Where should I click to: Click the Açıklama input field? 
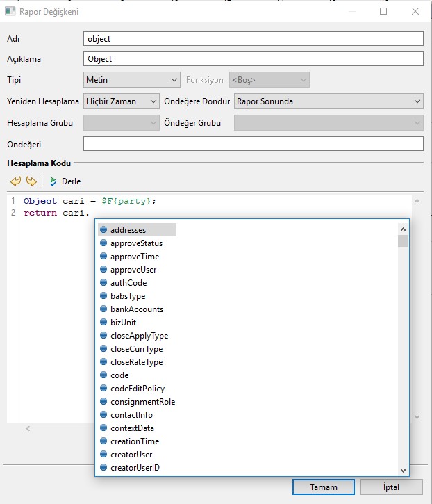[253, 59]
